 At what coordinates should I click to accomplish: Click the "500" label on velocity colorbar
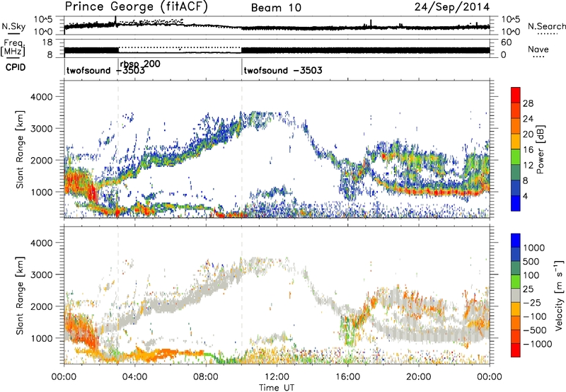[531, 262]
